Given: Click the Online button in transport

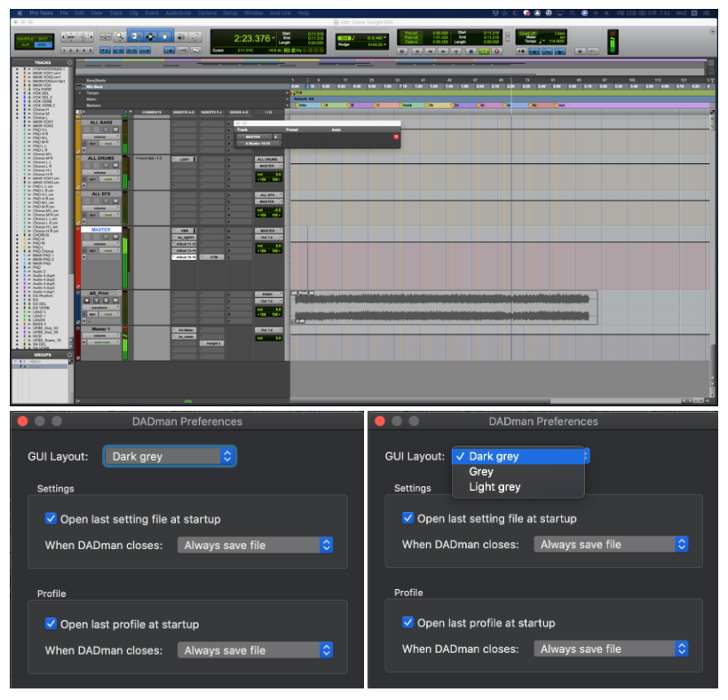Looking at the screenshot, I should [402, 51].
